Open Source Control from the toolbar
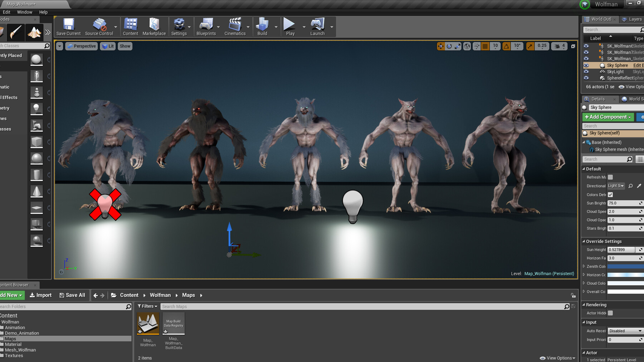Image resolution: width=644 pixels, height=362 pixels. pyautogui.click(x=99, y=27)
